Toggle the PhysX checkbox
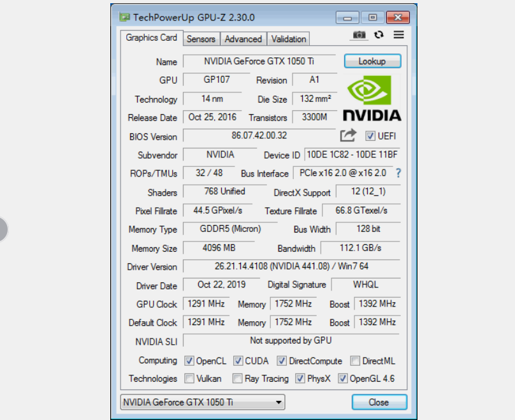 click(300, 379)
